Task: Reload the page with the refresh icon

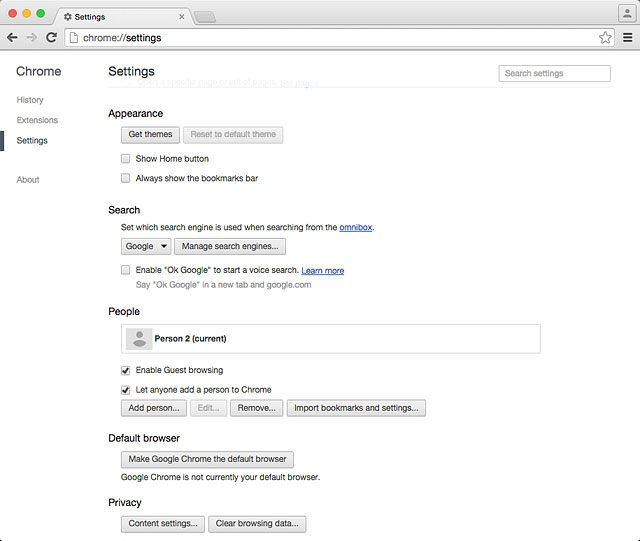Action: pyautogui.click(x=51, y=38)
